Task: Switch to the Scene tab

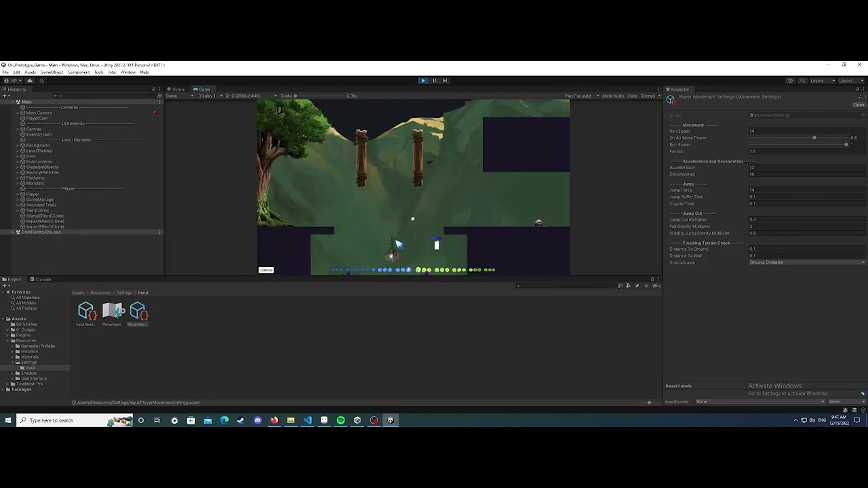Action: (176, 89)
